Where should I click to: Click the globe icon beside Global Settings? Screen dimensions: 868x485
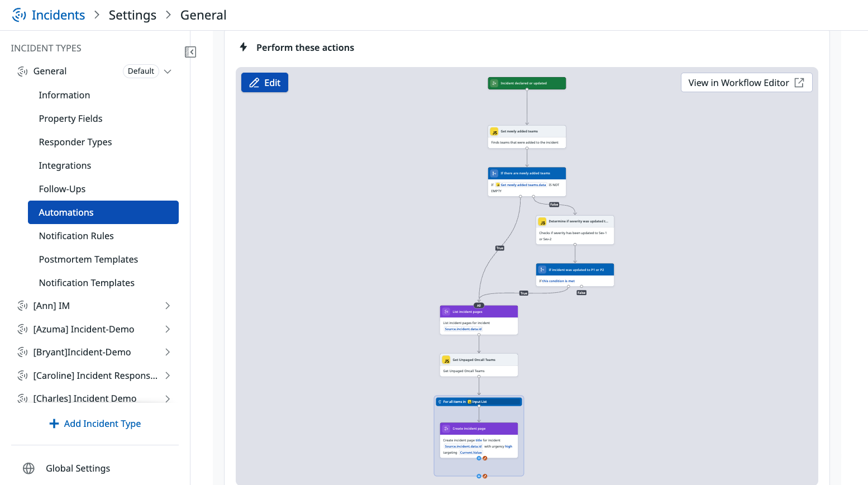pyautogui.click(x=28, y=468)
